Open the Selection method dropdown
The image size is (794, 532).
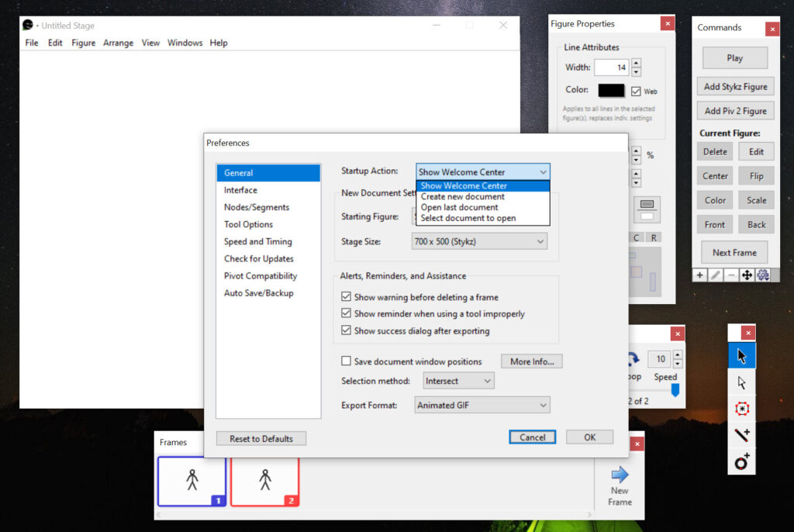tap(458, 381)
